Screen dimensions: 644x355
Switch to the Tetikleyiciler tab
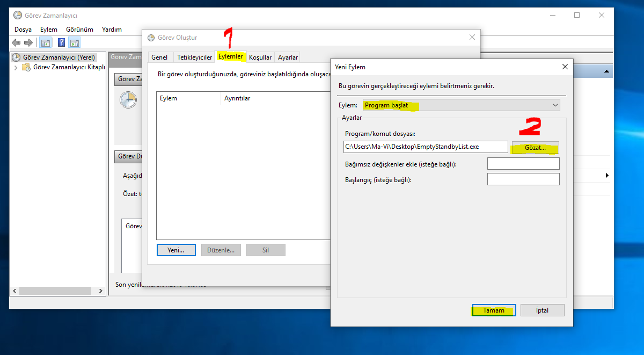point(195,57)
